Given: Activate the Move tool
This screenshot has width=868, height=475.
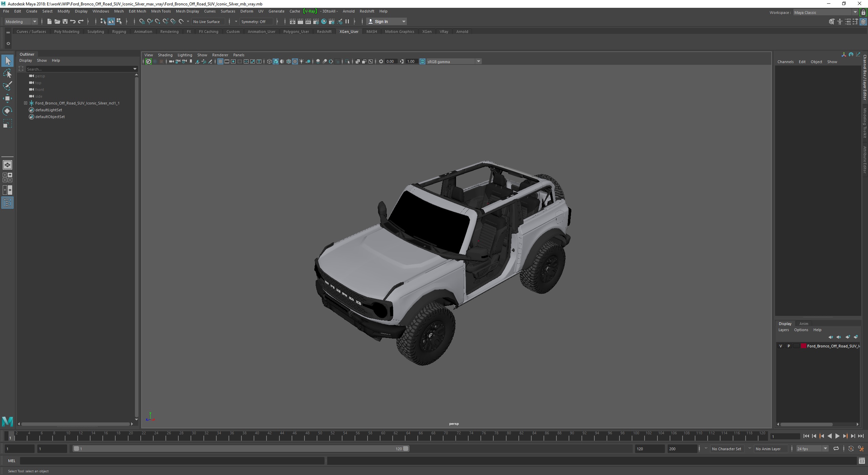Looking at the screenshot, I should point(7,98).
